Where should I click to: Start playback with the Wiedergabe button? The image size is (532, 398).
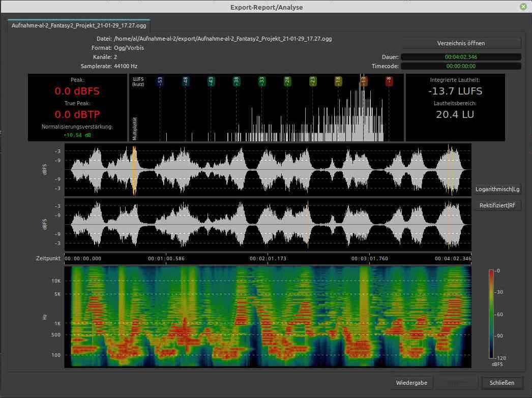click(411, 383)
